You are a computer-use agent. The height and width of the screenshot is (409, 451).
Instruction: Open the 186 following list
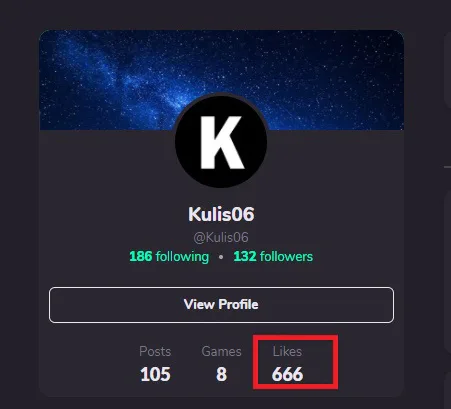click(x=169, y=257)
